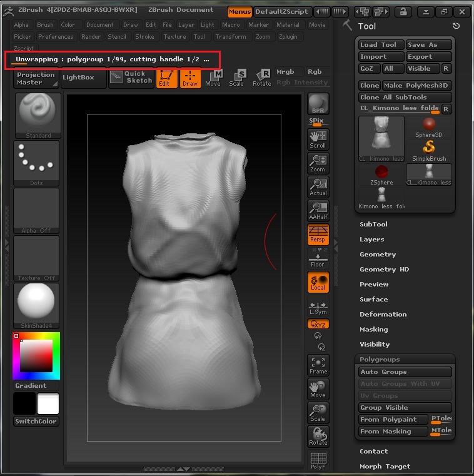The height and width of the screenshot is (476, 474).
Task: Activate Quick Sketch
Action: (131, 77)
